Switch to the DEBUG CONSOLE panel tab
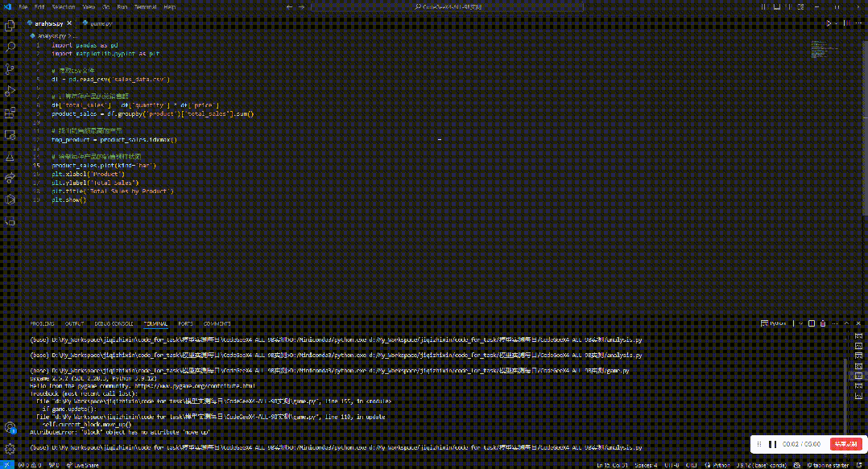Viewport: 868px width, 469px height. [x=114, y=323]
